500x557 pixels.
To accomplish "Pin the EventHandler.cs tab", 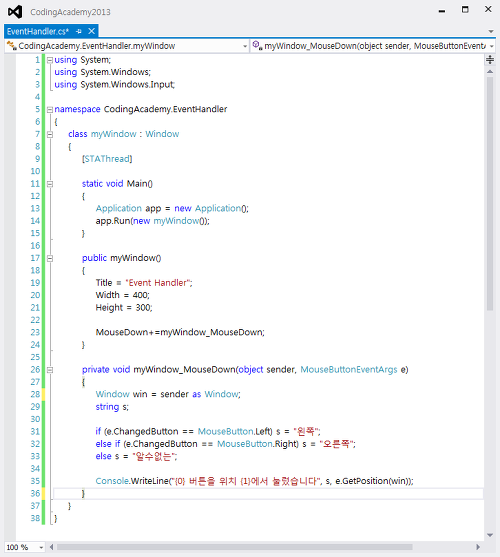I will [x=79, y=31].
